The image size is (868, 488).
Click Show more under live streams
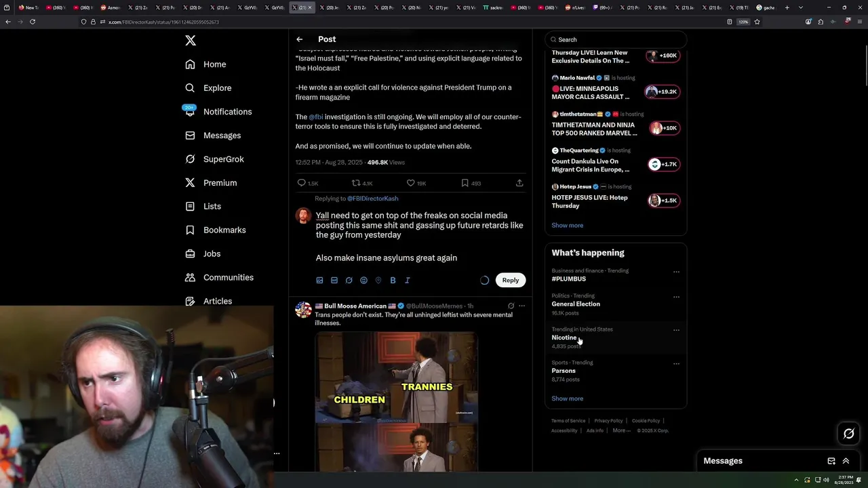pyautogui.click(x=568, y=225)
